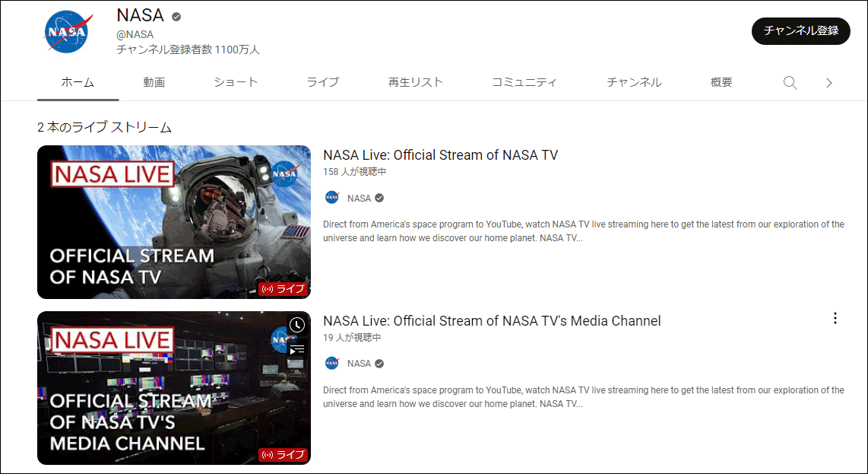Switch to the 動画 tab
The height and width of the screenshot is (474, 868).
pyautogui.click(x=154, y=82)
